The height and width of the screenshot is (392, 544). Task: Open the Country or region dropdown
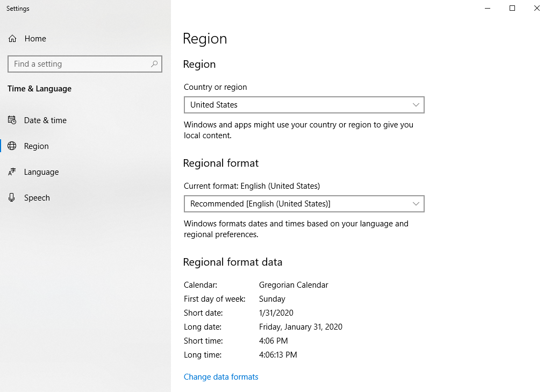pos(304,105)
